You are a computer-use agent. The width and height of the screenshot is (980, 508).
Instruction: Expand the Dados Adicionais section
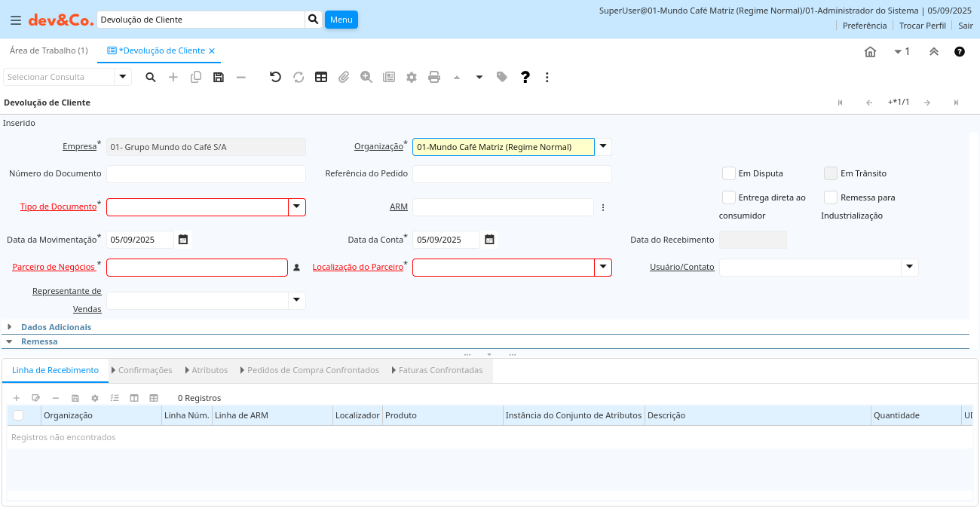pos(56,327)
